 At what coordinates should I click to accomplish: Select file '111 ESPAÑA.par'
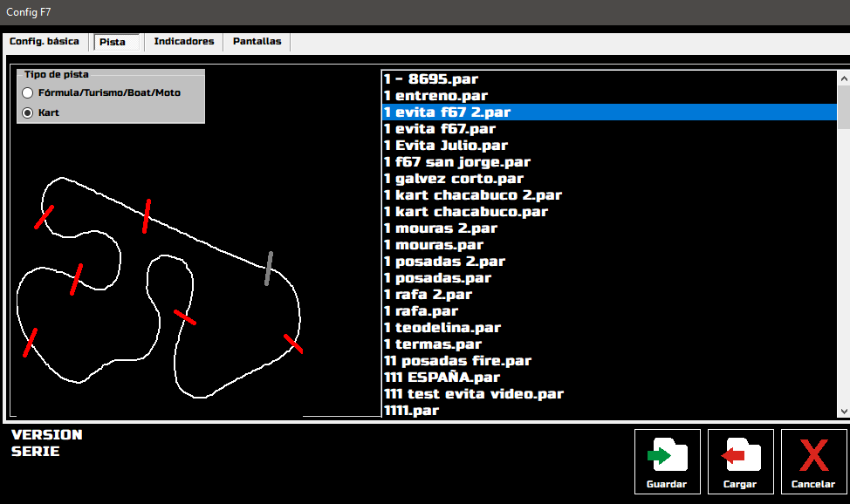[610, 378]
